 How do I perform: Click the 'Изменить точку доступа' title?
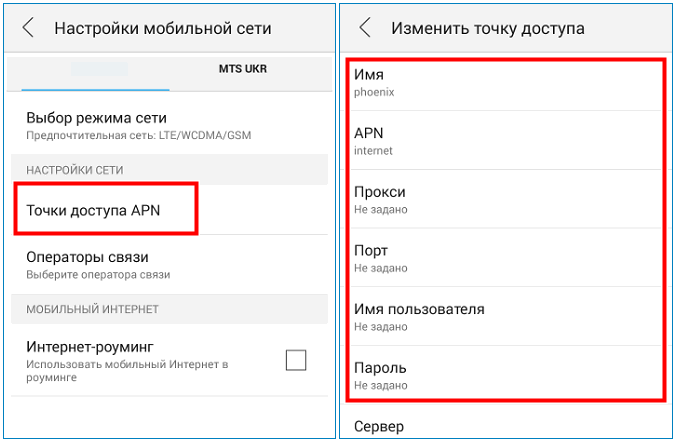(488, 28)
